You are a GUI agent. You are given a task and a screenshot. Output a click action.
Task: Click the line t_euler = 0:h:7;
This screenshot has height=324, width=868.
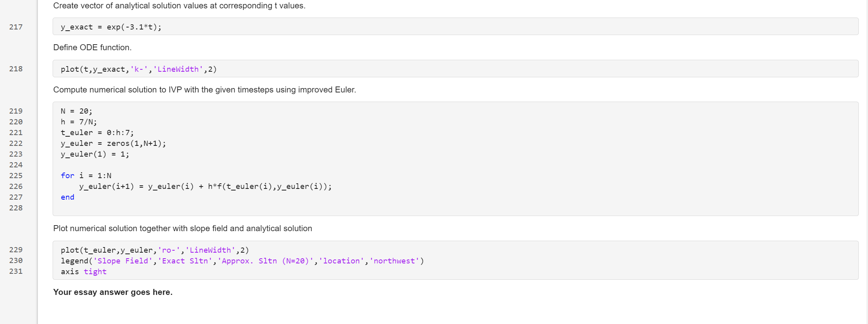coord(97,133)
